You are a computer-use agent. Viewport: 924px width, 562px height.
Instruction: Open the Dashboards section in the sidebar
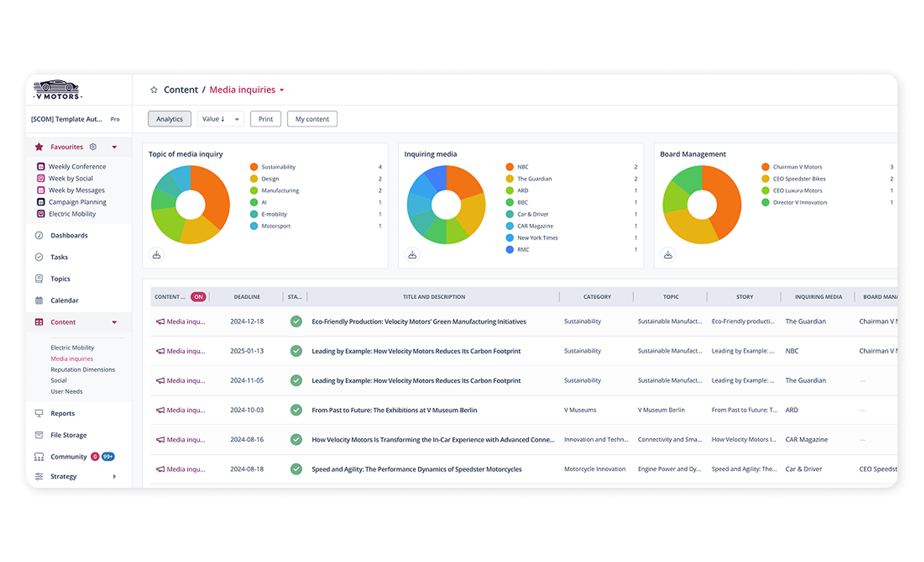click(69, 235)
